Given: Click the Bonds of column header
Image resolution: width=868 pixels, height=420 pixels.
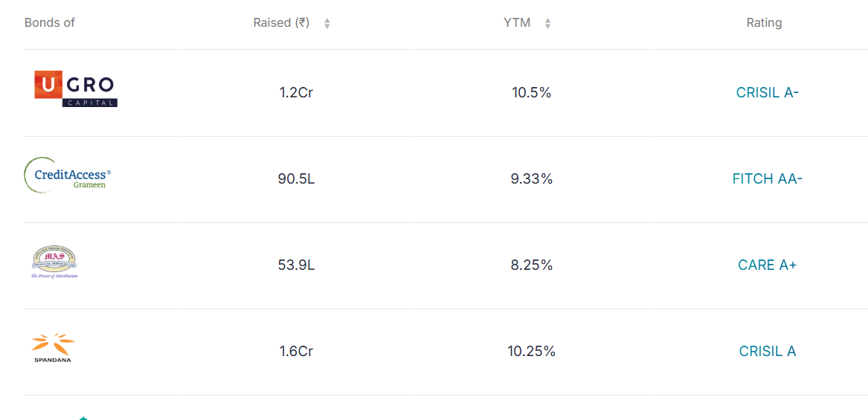Looking at the screenshot, I should [50, 23].
